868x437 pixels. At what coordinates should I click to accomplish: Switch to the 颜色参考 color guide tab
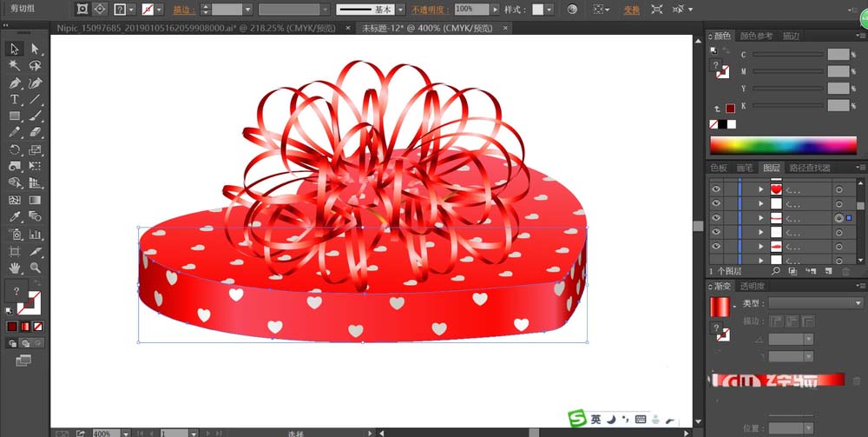click(756, 36)
